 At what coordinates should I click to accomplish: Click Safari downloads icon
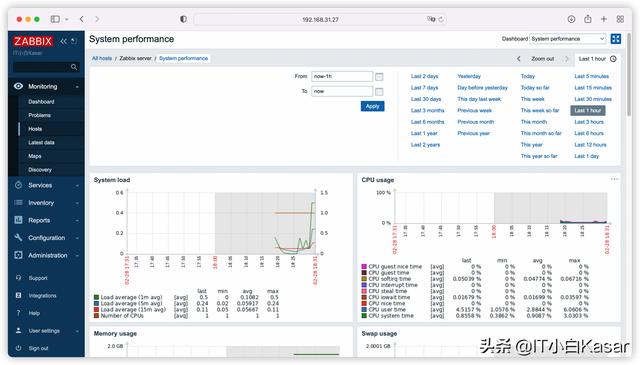pos(571,19)
